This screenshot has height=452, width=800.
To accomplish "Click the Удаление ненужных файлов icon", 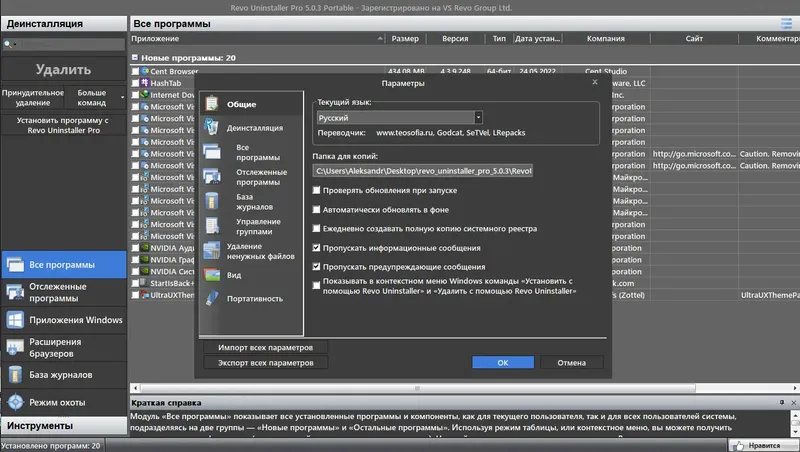I will coord(212,250).
